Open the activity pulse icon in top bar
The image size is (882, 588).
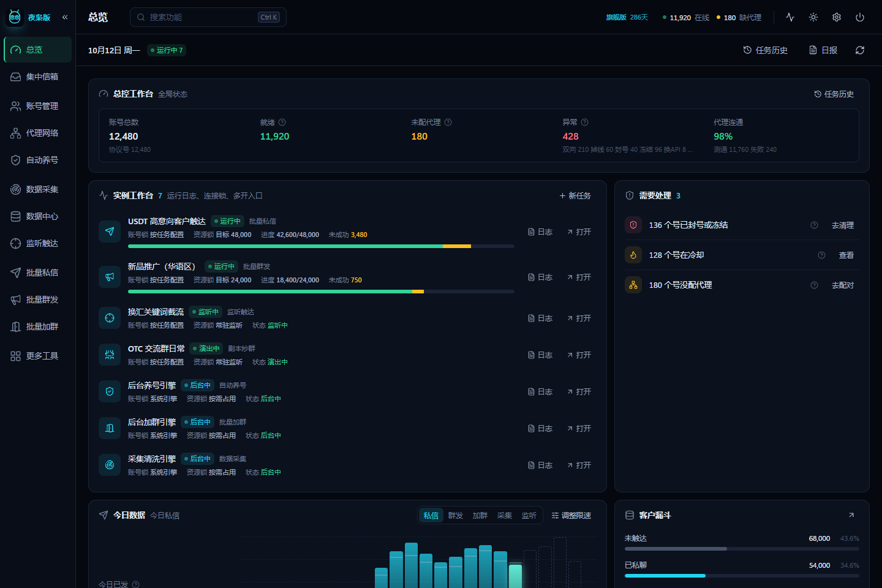point(790,17)
